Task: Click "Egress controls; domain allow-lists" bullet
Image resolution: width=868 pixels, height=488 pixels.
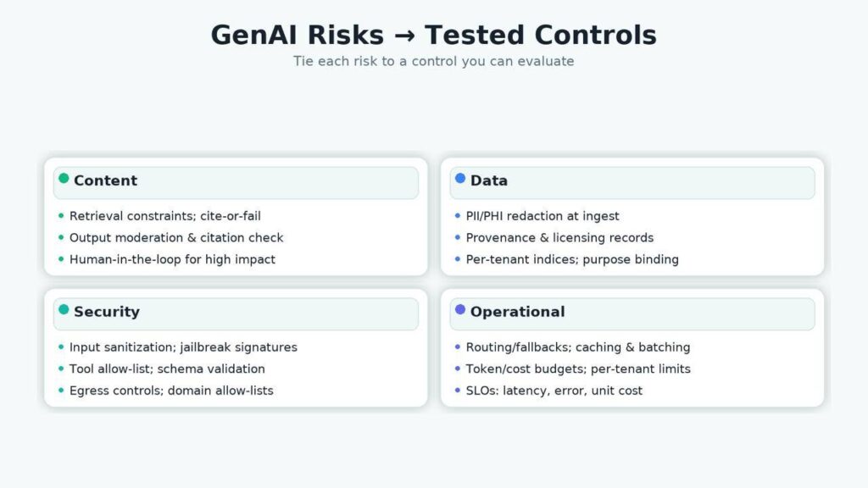Action: pos(171,391)
